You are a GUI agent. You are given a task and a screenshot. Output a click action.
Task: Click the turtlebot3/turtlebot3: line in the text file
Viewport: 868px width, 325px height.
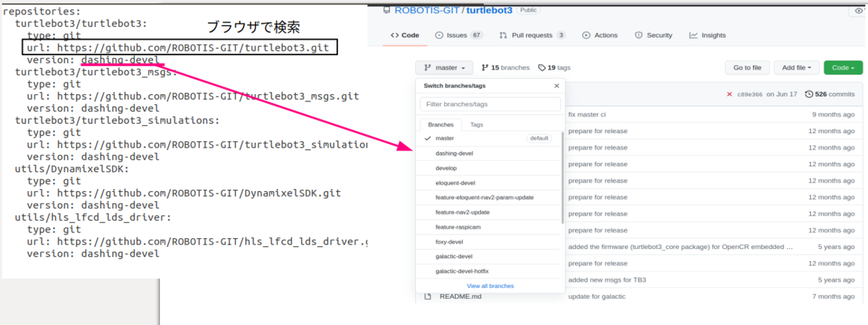(x=81, y=23)
